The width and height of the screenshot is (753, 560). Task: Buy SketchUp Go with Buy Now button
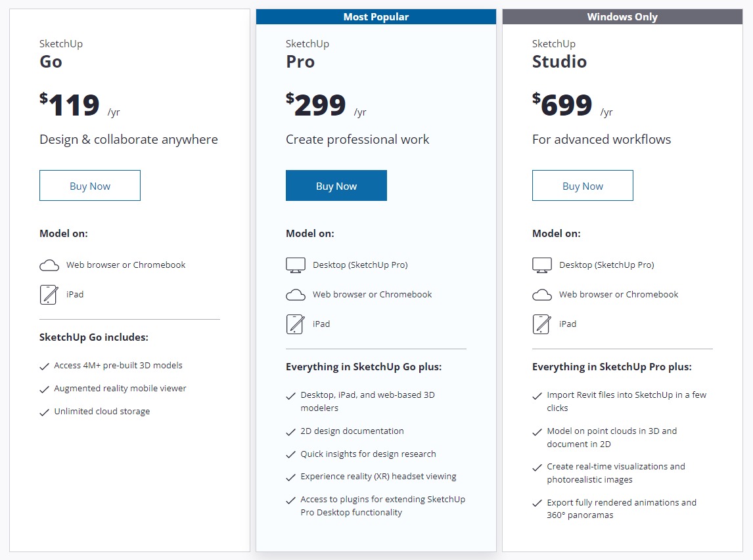tap(90, 186)
